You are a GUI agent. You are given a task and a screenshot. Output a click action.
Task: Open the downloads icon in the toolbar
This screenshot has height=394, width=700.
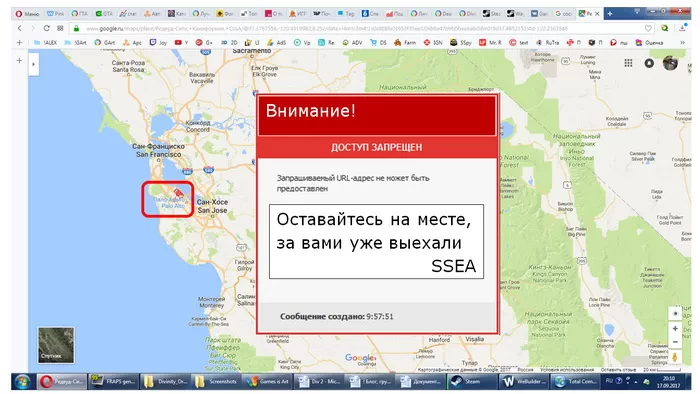tap(682, 28)
